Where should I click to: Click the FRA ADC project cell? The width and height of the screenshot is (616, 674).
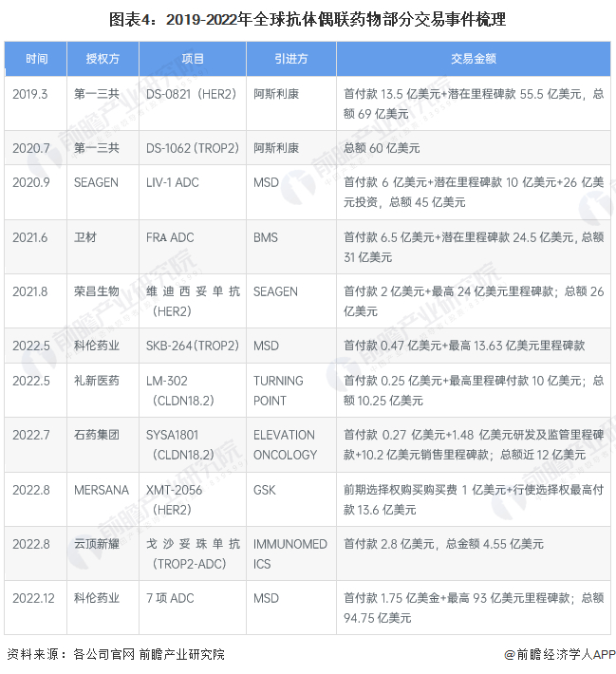(x=192, y=247)
